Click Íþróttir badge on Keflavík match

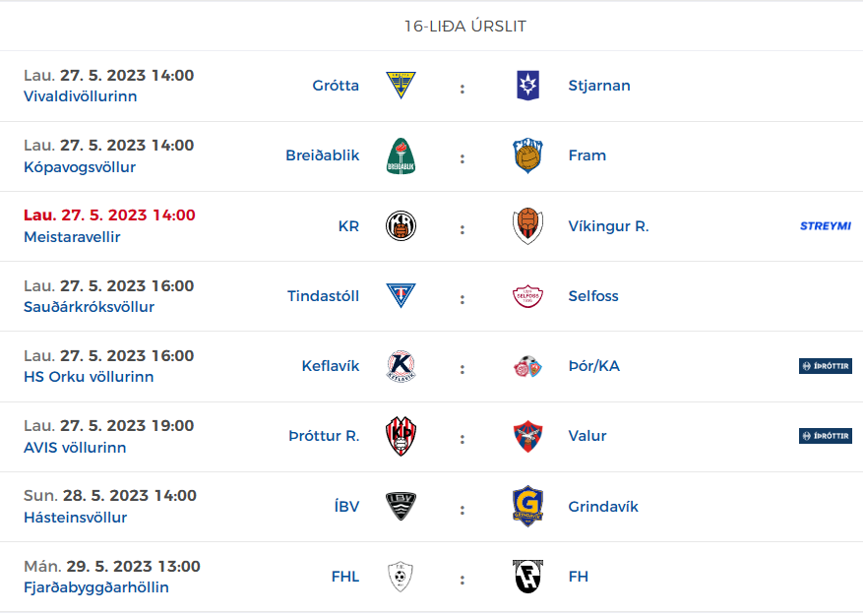click(x=826, y=366)
